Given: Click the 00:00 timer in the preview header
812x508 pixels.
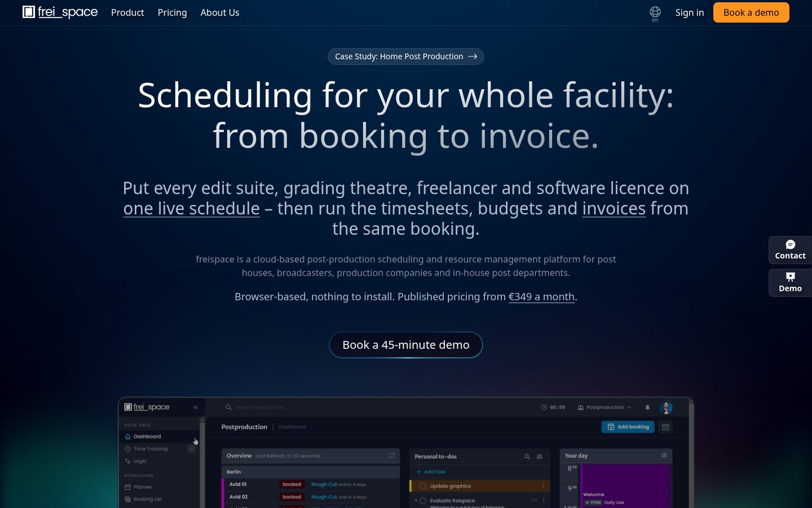Looking at the screenshot, I should click(553, 407).
